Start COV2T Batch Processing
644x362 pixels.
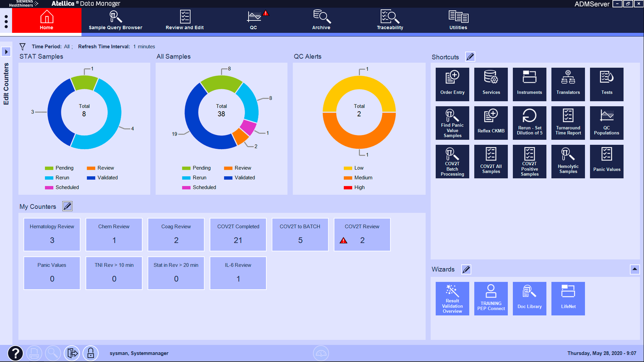pyautogui.click(x=452, y=161)
